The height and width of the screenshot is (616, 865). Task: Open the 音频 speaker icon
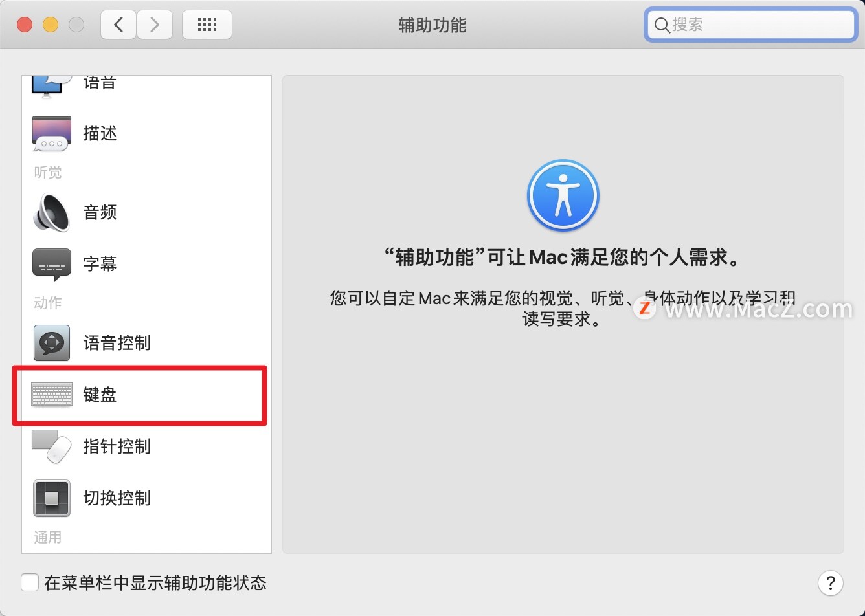[x=51, y=212]
